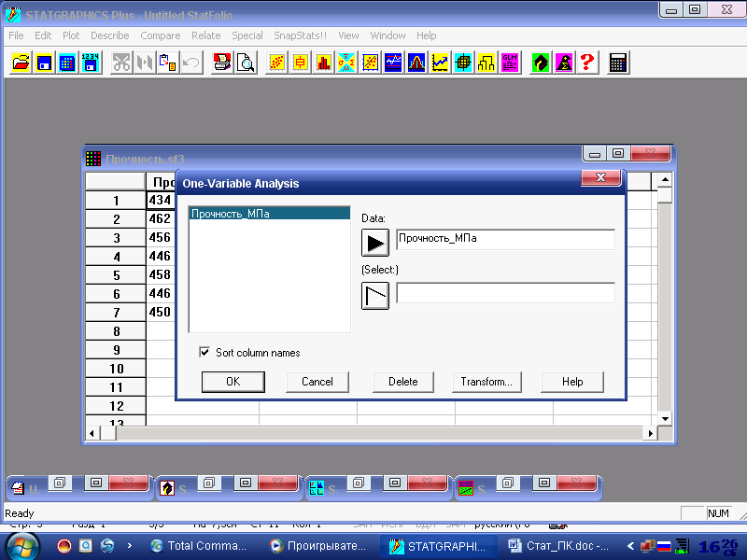This screenshot has height=560, width=747.
Task: Click the Проигрывате... taskbar item
Action: click(x=318, y=546)
